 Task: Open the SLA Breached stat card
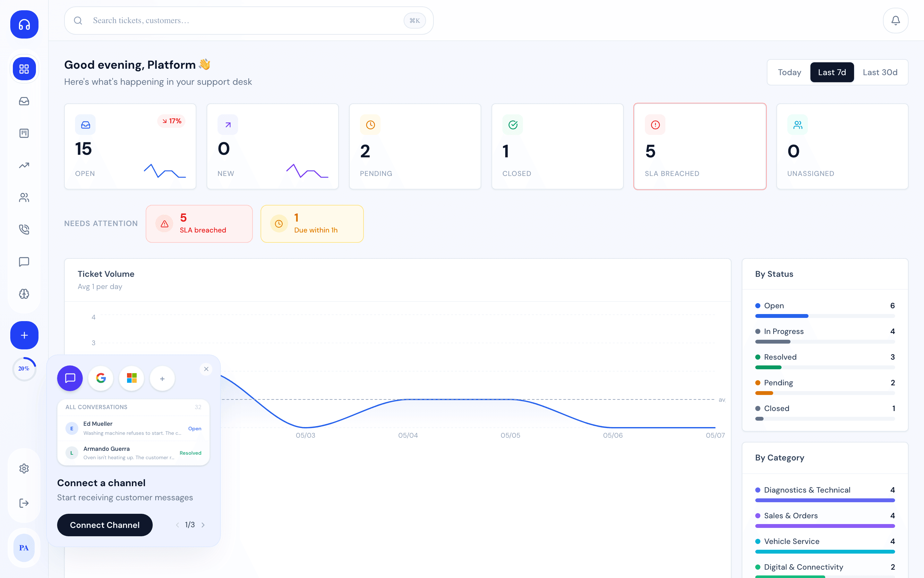(700, 146)
